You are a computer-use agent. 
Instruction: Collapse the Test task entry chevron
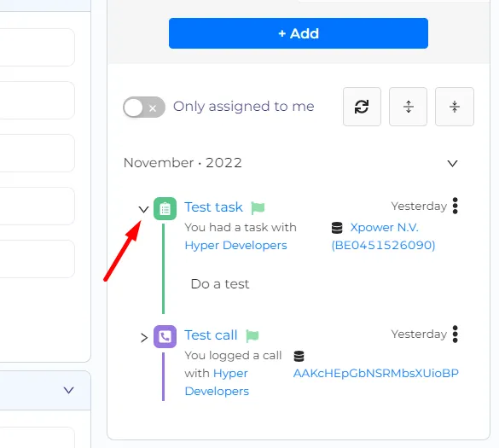143,209
